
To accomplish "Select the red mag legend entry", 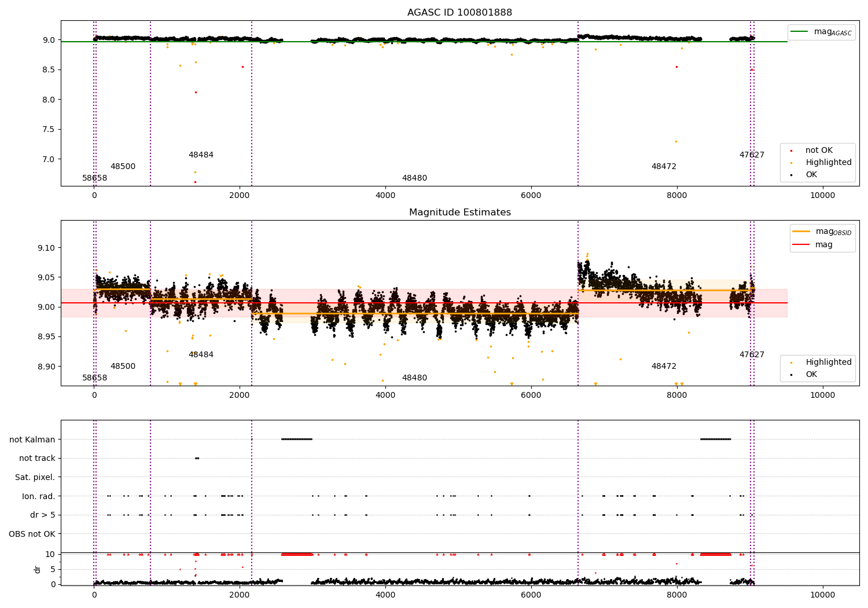I will click(812, 245).
